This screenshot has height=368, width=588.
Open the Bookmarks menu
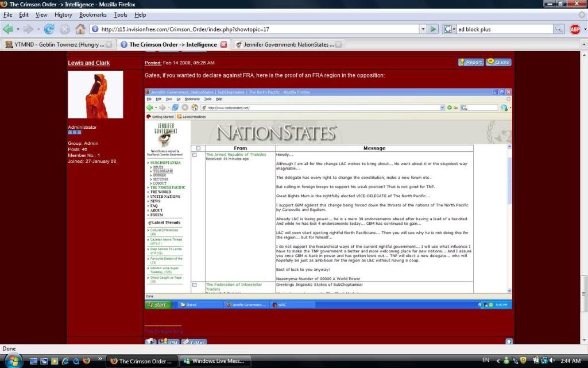click(92, 14)
